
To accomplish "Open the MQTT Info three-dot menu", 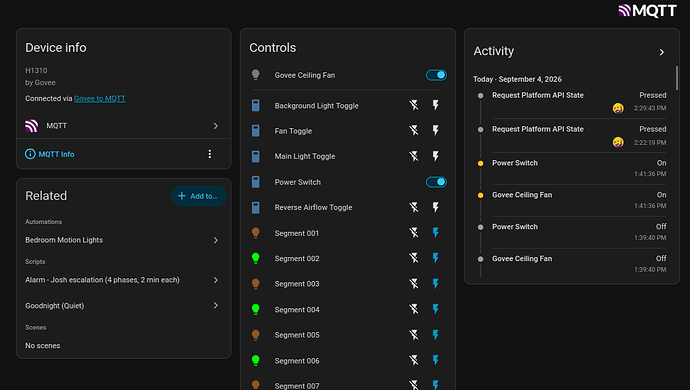I will pyautogui.click(x=209, y=154).
